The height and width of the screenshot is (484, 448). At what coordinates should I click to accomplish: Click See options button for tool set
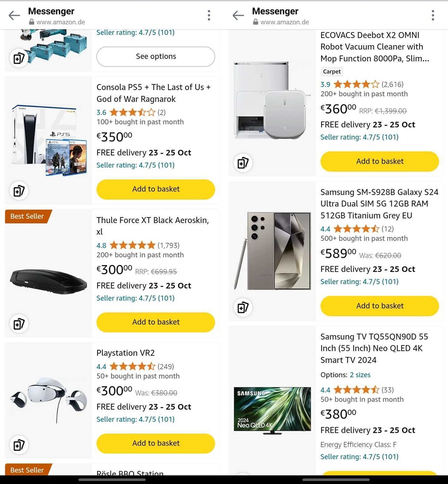156,57
